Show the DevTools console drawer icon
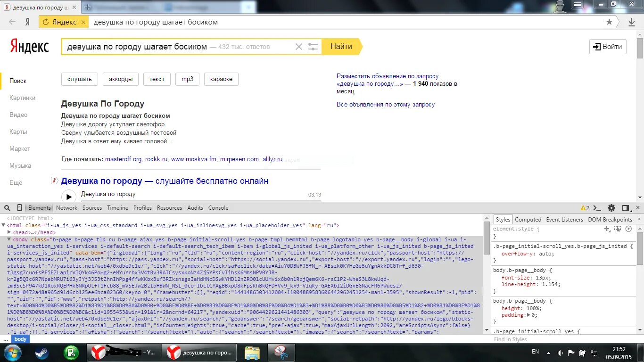 [x=597, y=208]
